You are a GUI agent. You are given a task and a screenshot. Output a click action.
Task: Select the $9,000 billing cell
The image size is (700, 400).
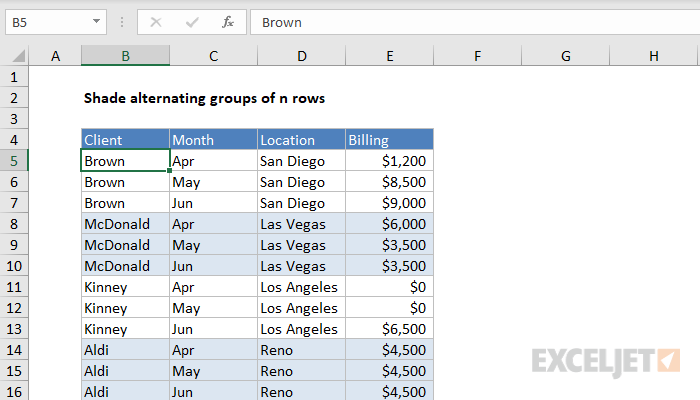coord(390,203)
